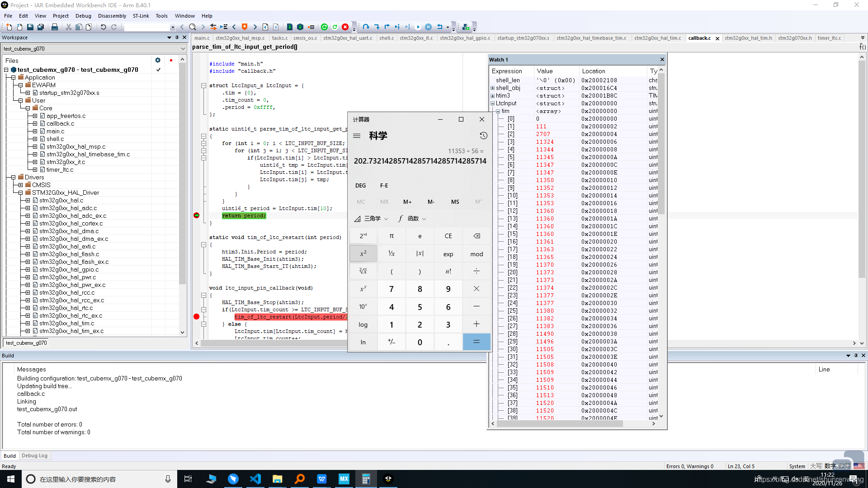
Task: Click the Cut scissors icon
Action: (x=69, y=27)
